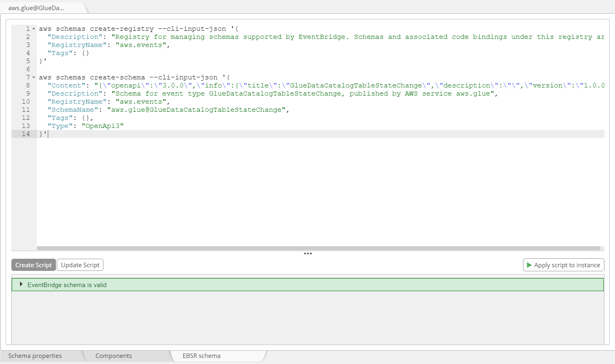Click "Description" key on line 9
Viewport: 615px width, 364px height.
click(75, 94)
